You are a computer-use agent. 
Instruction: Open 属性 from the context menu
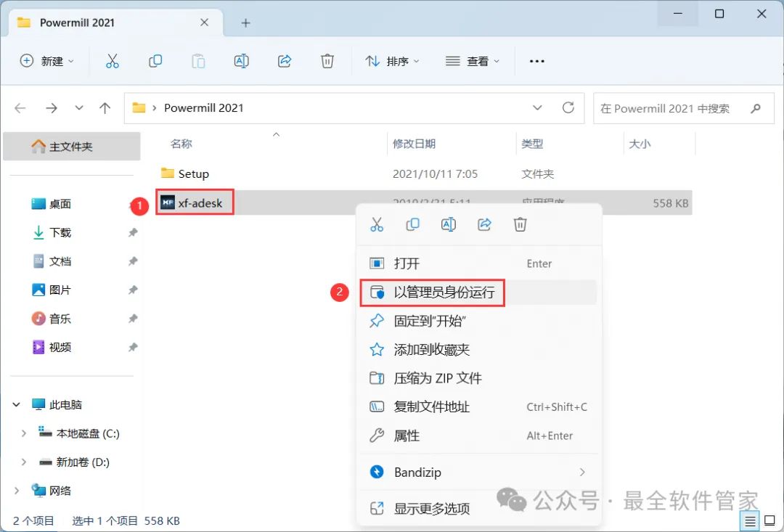[x=478, y=435]
